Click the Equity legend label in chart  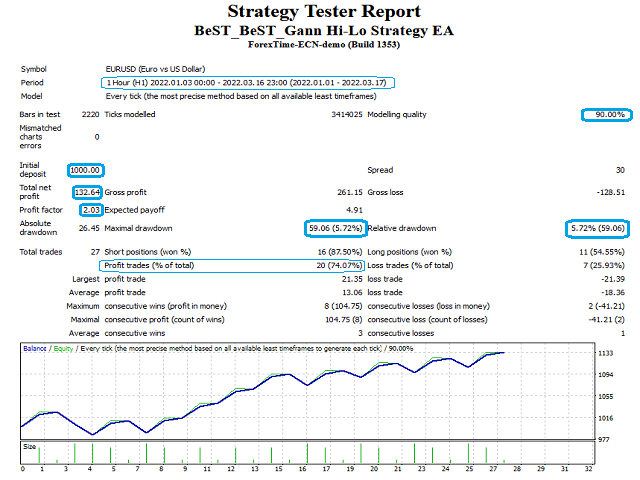coord(63,349)
